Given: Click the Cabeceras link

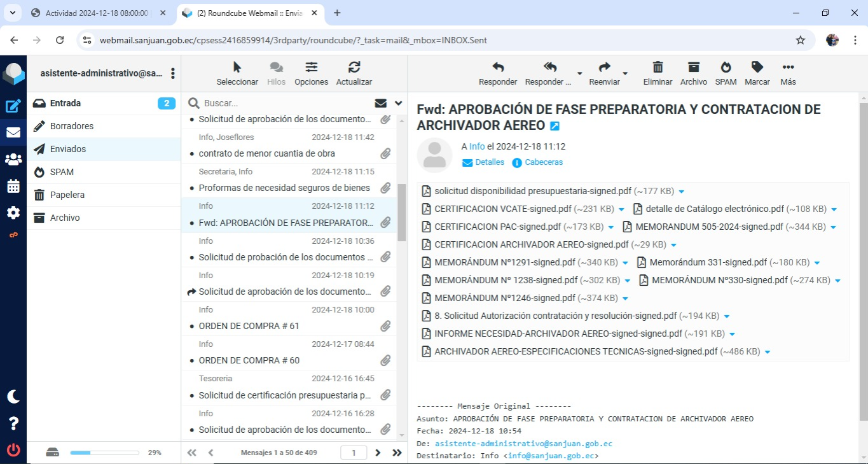Looking at the screenshot, I should click(x=543, y=162).
